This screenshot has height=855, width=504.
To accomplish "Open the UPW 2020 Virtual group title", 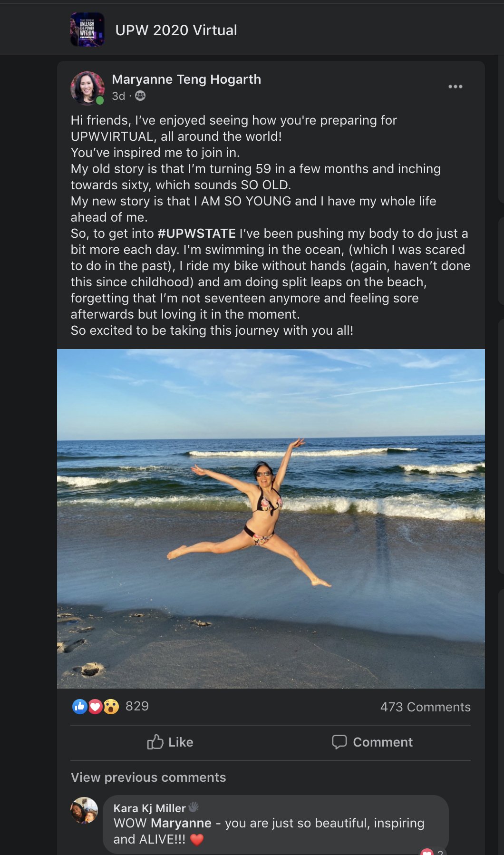I will coord(176,30).
